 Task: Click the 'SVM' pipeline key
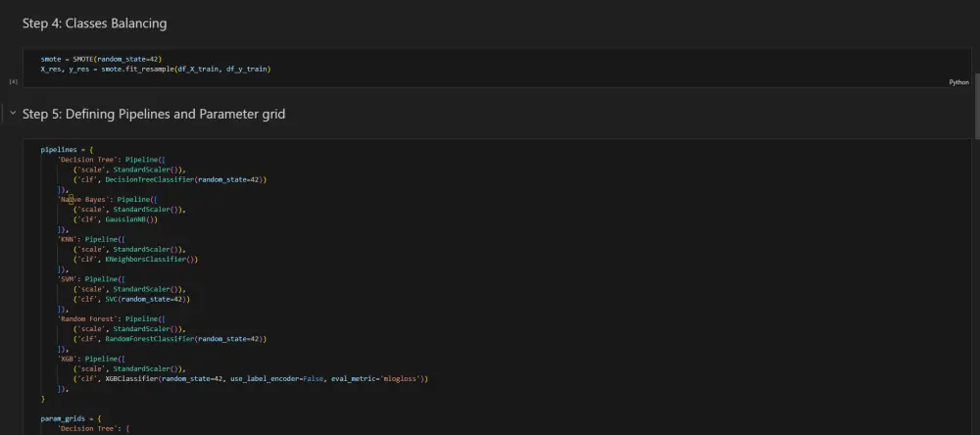tap(69, 279)
